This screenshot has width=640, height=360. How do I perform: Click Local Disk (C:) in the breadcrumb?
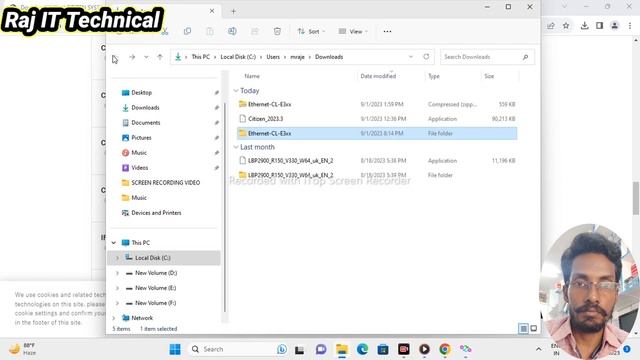tap(238, 57)
